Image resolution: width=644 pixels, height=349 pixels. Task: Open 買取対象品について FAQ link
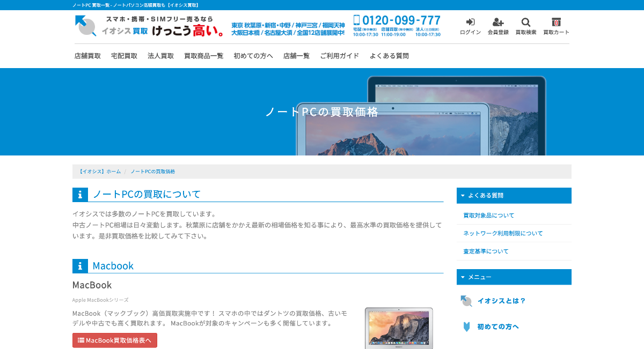[x=489, y=216]
